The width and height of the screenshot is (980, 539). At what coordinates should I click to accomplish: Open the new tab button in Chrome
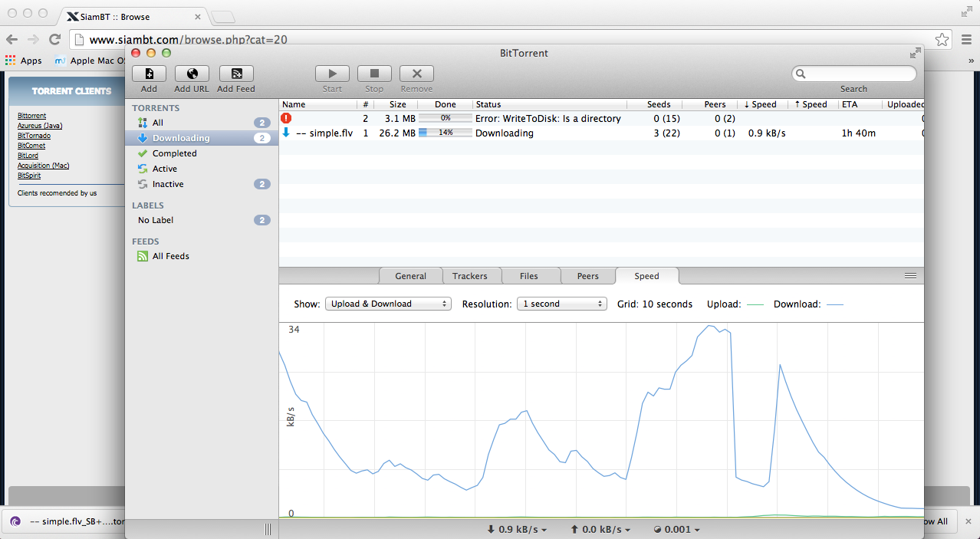222,17
